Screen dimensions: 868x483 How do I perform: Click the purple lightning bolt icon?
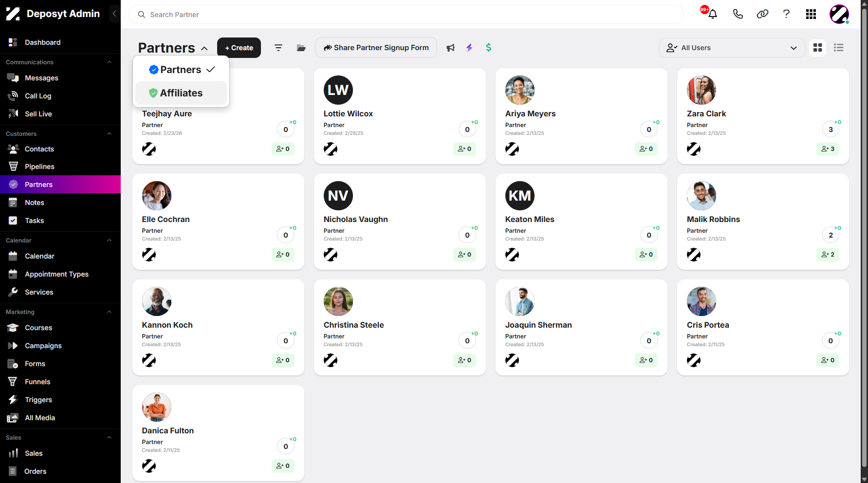point(469,48)
